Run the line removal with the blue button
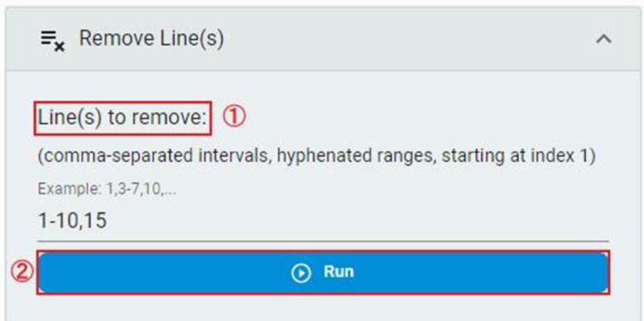 click(323, 272)
